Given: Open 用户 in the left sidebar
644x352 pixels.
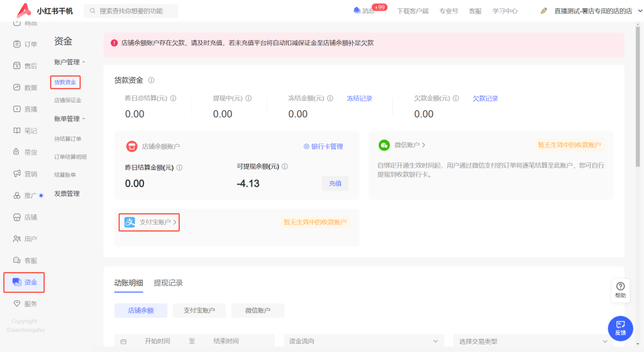Looking at the screenshot, I should pos(25,239).
